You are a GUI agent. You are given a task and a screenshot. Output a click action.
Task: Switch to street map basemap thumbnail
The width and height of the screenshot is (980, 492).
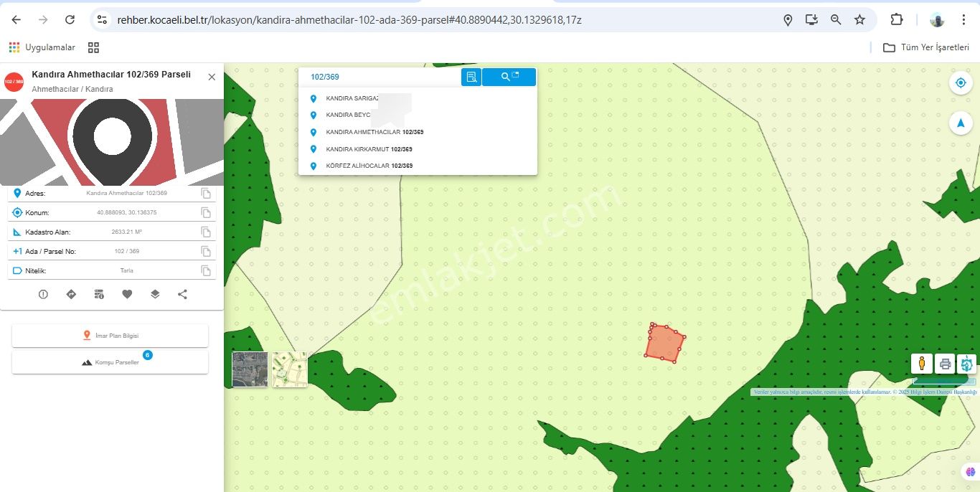coord(290,369)
